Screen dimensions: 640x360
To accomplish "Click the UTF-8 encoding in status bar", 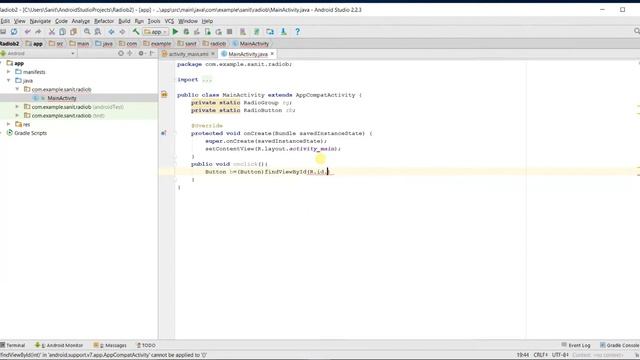I will pyautogui.click(x=560, y=355).
